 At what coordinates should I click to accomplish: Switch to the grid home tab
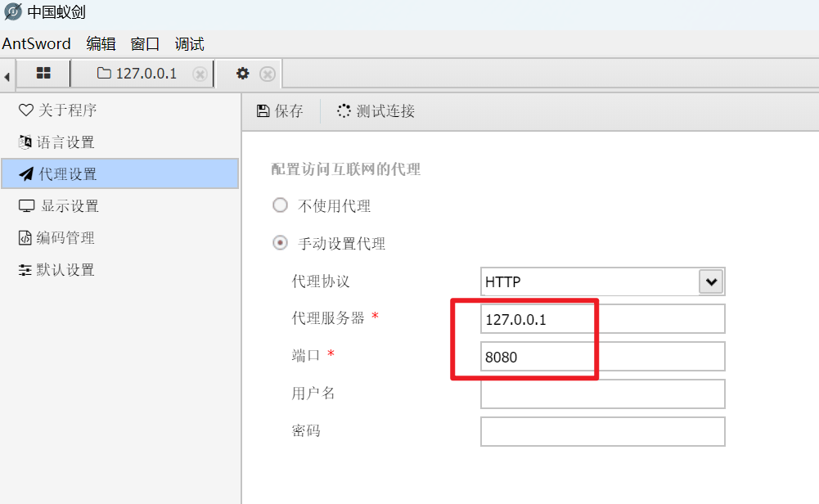43,73
